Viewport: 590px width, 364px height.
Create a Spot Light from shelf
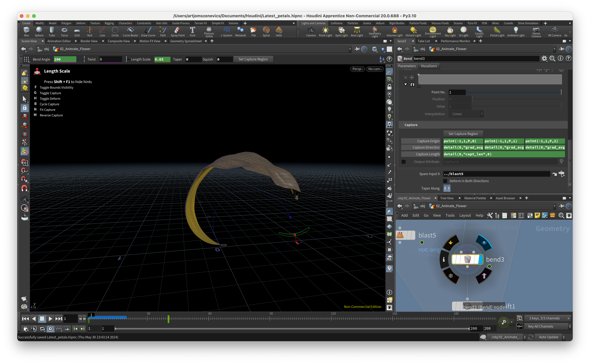click(x=341, y=32)
